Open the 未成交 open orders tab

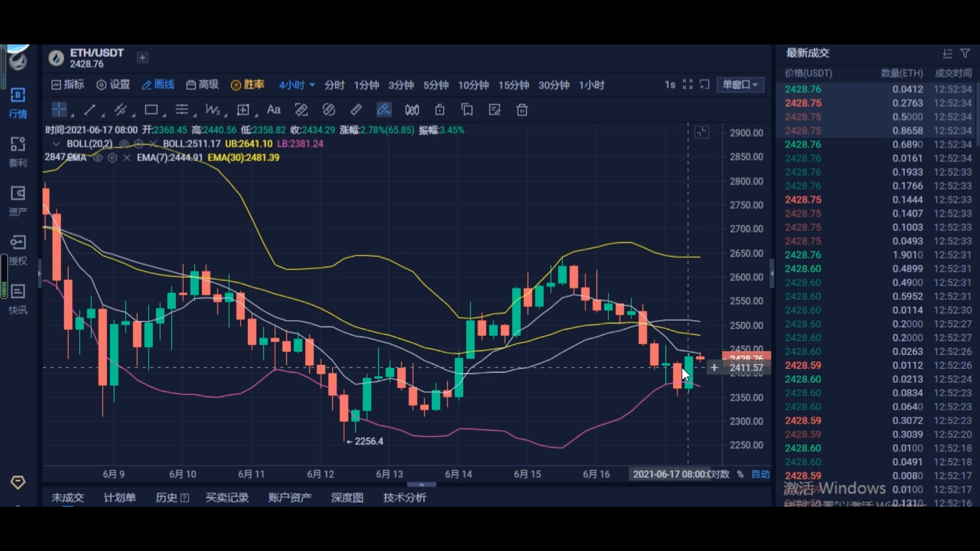point(67,497)
